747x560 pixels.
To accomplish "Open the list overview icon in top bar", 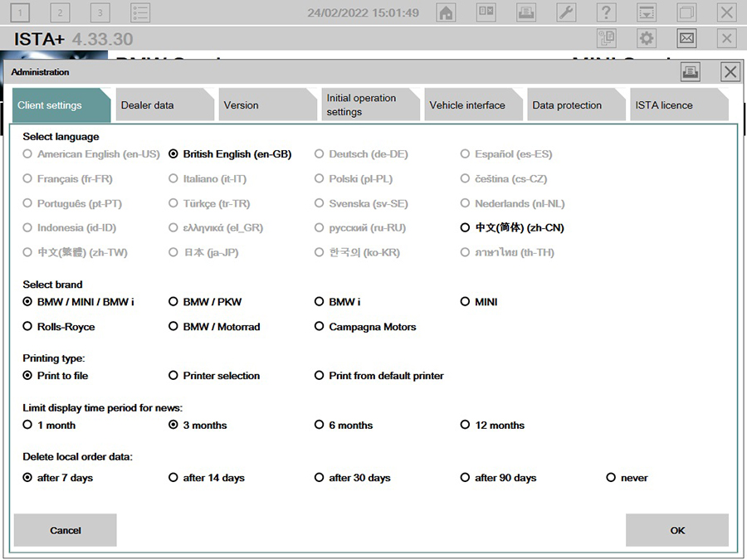I will point(140,12).
